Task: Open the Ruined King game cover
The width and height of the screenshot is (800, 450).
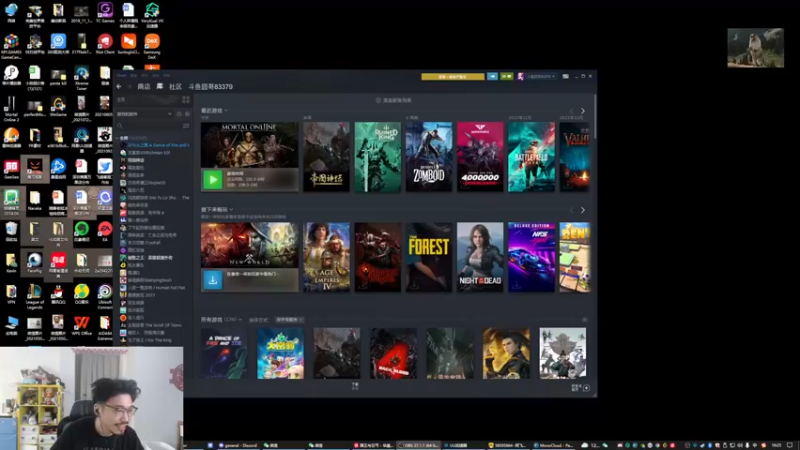Action: [x=378, y=157]
